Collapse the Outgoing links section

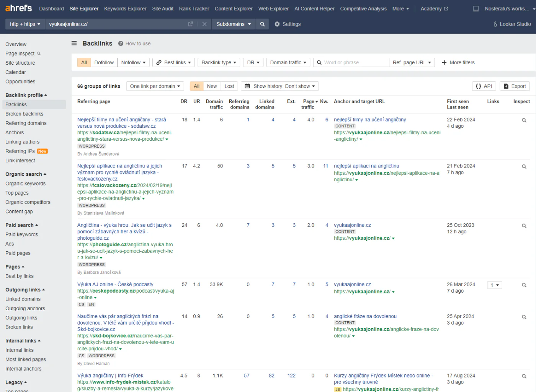[25, 290]
